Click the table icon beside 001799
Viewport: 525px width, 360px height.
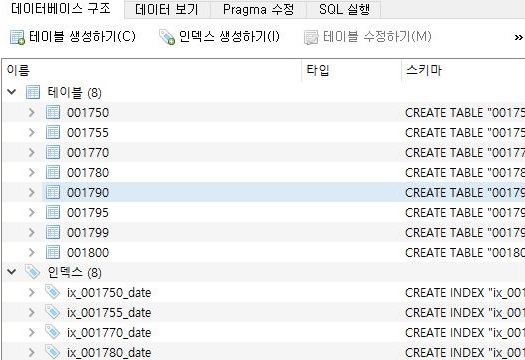[x=53, y=232]
